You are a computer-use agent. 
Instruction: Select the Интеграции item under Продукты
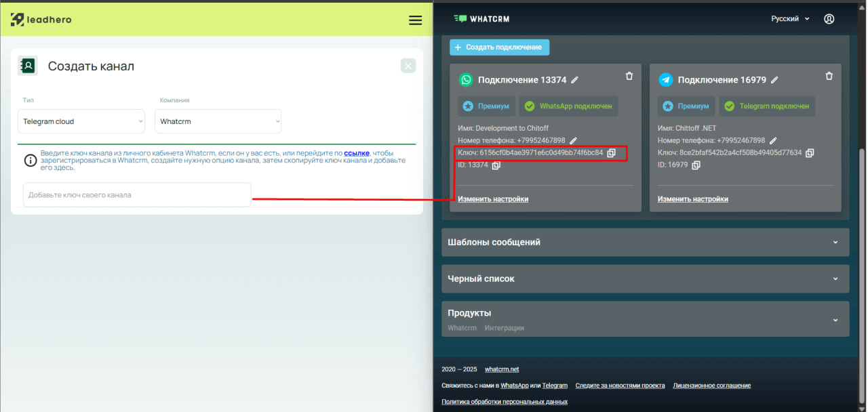click(x=505, y=328)
